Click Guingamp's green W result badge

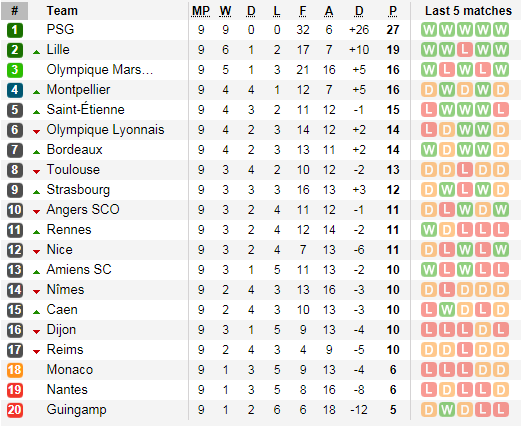[x=447, y=410]
